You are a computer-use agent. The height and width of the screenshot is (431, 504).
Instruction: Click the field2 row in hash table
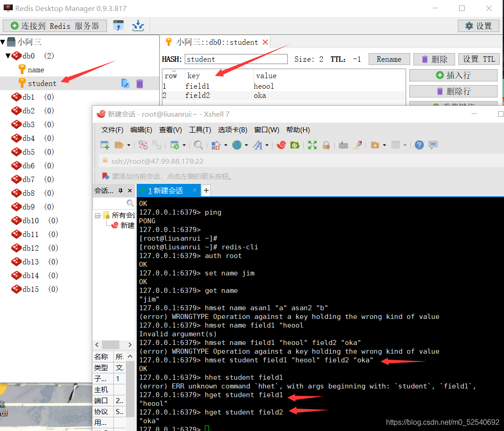click(x=284, y=96)
